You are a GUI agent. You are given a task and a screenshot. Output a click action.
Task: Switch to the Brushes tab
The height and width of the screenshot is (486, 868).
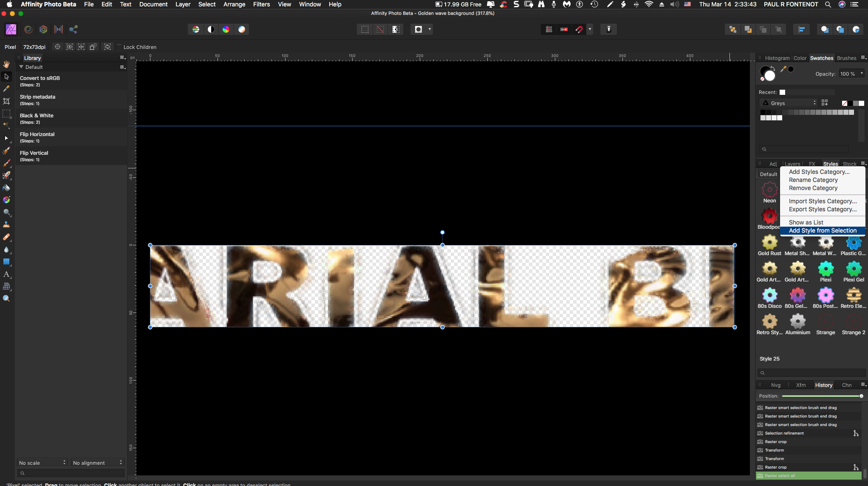(846, 58)
